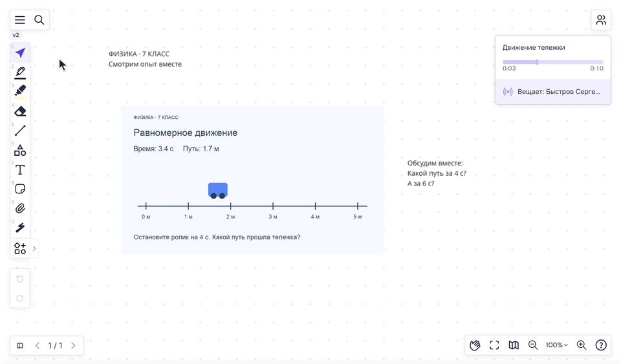The image size is (621, 364).
Task: Select the text tool
Action: point(20,170)
